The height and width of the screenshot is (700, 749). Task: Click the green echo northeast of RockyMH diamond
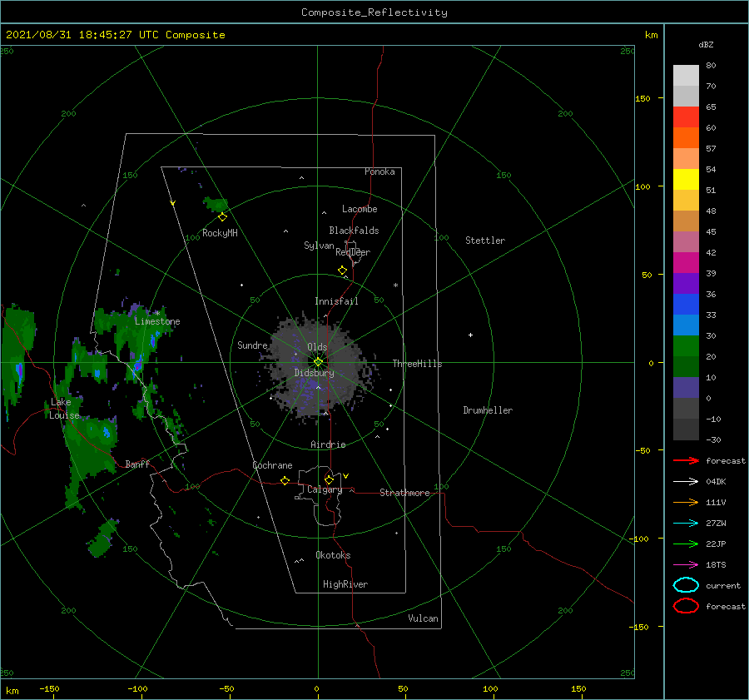216,204
